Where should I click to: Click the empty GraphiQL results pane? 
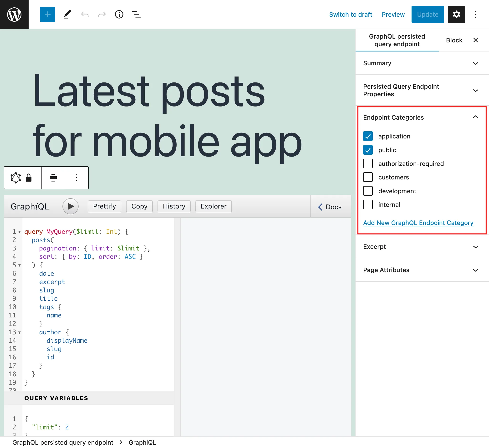(x=266, y=327)
